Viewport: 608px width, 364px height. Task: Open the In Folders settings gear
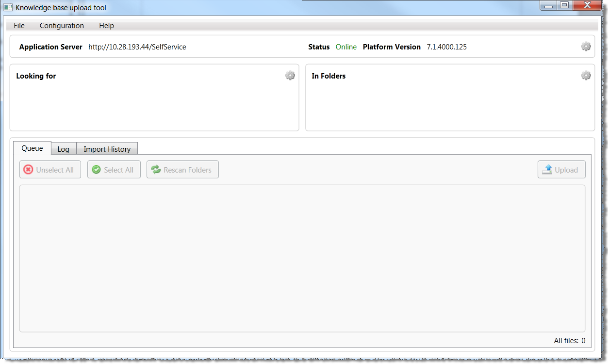(586, 76)
